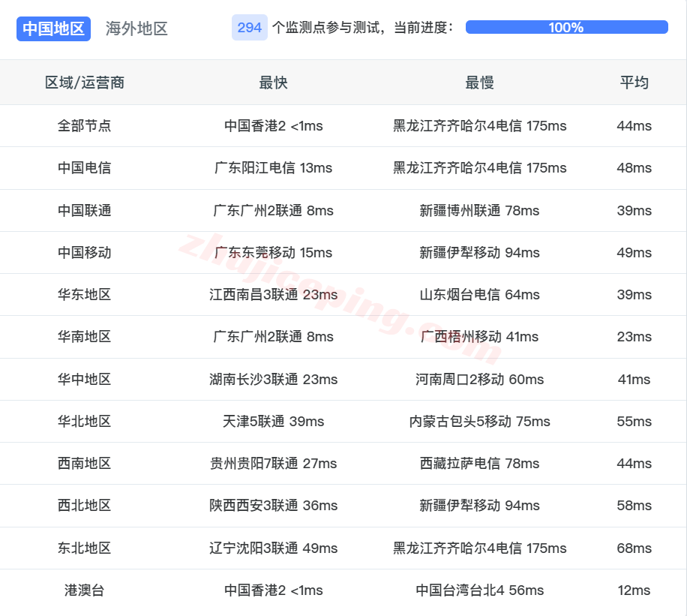Viewport: 687px width, 616px height.
Task: Click slowest 黑龙江齐齐哈尔4电信 175ms in 全部节点 row
Action: 480,126
